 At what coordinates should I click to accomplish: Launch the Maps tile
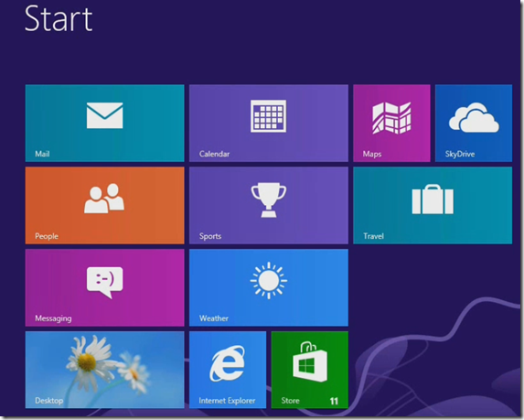click(391, 123)
